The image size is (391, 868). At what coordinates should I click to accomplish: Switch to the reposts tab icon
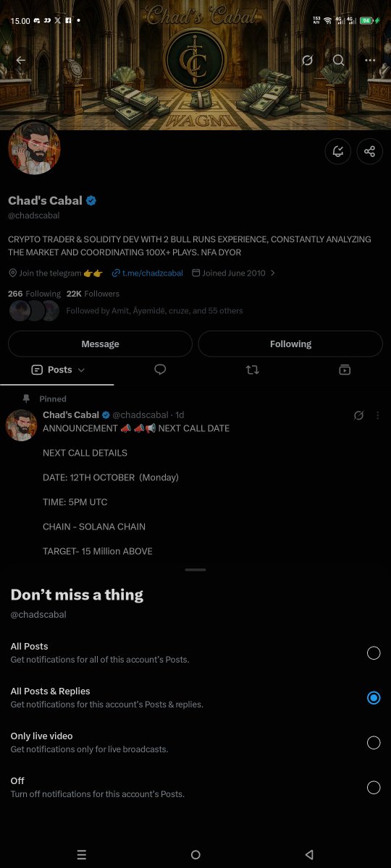coord(252,370)
